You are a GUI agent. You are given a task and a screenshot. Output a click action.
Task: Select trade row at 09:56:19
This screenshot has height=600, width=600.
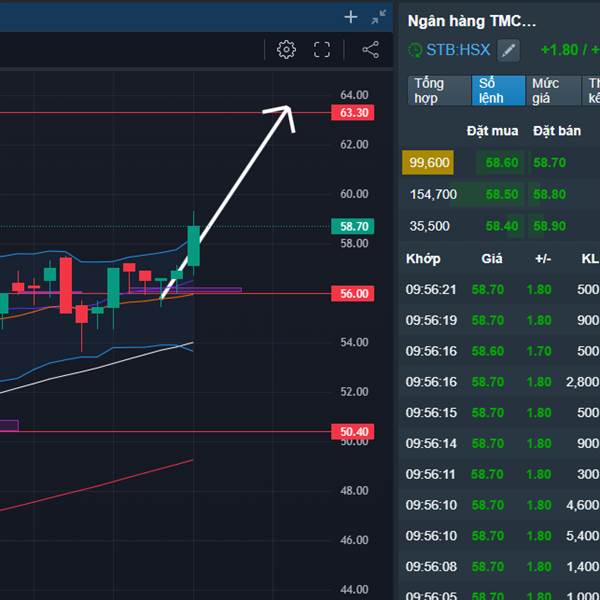tap(500, 320)
